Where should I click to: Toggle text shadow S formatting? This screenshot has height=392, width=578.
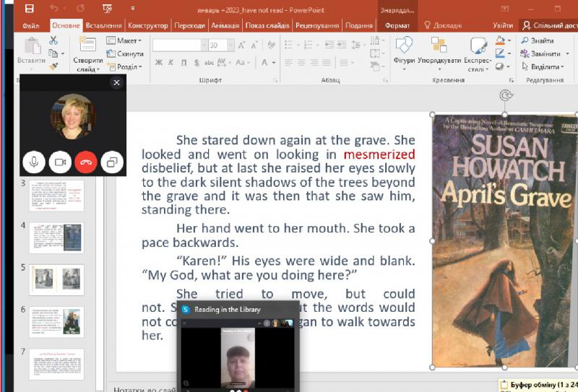click(x=197, y=62)
